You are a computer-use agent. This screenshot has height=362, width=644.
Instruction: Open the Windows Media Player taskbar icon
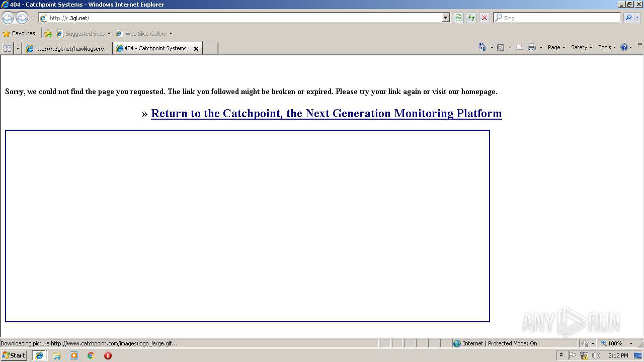pyautogui.click(x=74, y=355)
